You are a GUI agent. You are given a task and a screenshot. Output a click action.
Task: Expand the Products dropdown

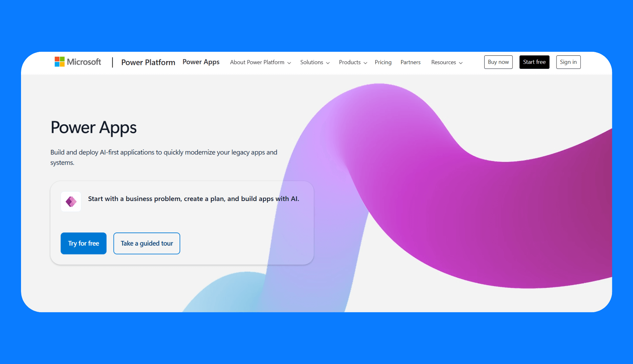pyautogui.click(x=350, y=62)
